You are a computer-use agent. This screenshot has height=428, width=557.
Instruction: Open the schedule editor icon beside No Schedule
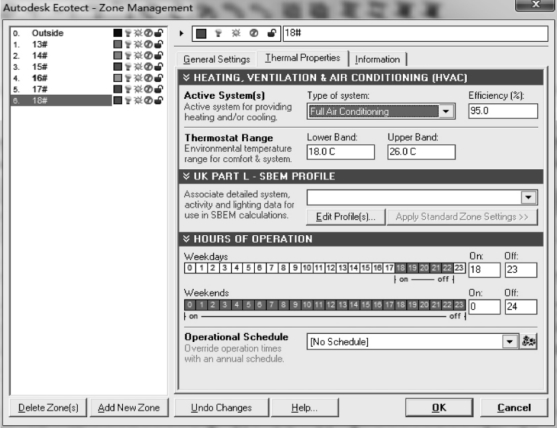click(529, 342)
